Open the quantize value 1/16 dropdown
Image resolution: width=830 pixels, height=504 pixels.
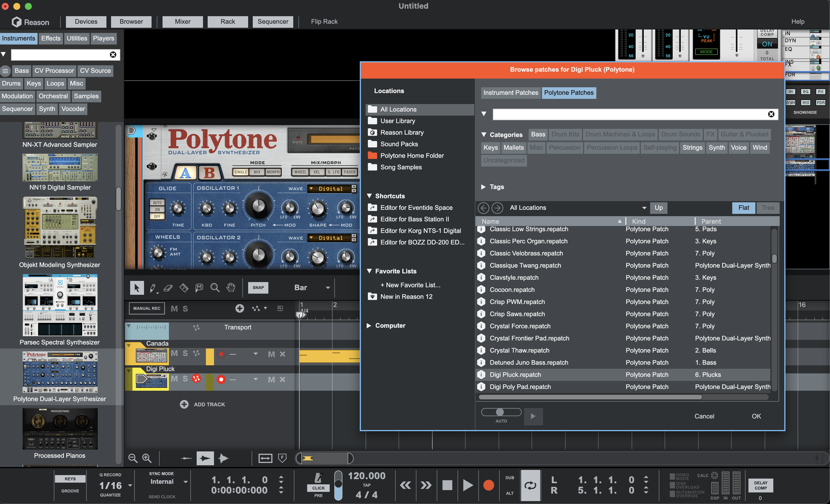pyautogui.click(x=130, y=486)
